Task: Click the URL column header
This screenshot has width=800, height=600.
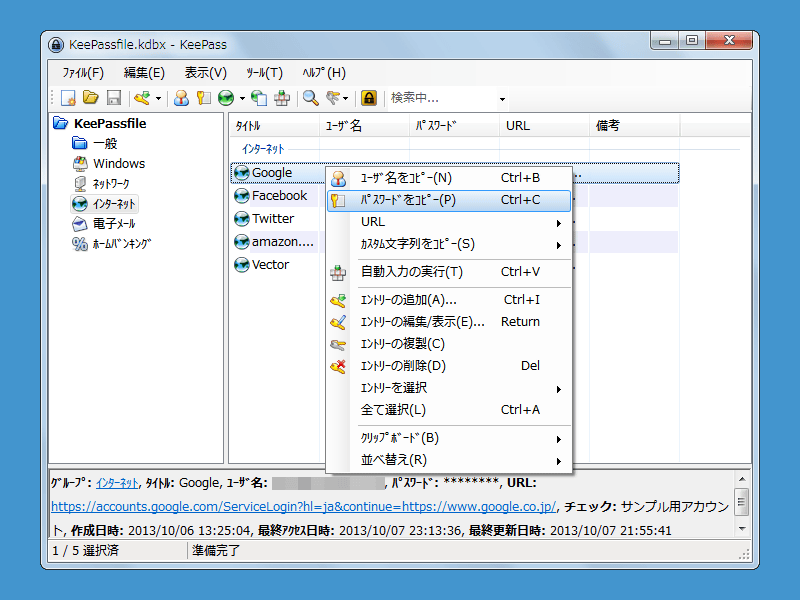Action: (x=544, y=126)
